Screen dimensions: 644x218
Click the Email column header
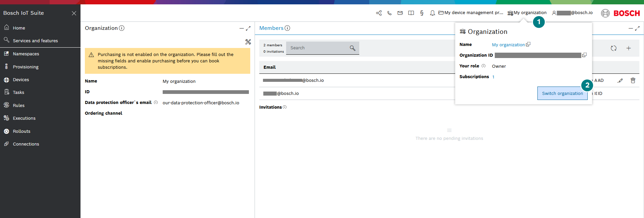(269, 67)
